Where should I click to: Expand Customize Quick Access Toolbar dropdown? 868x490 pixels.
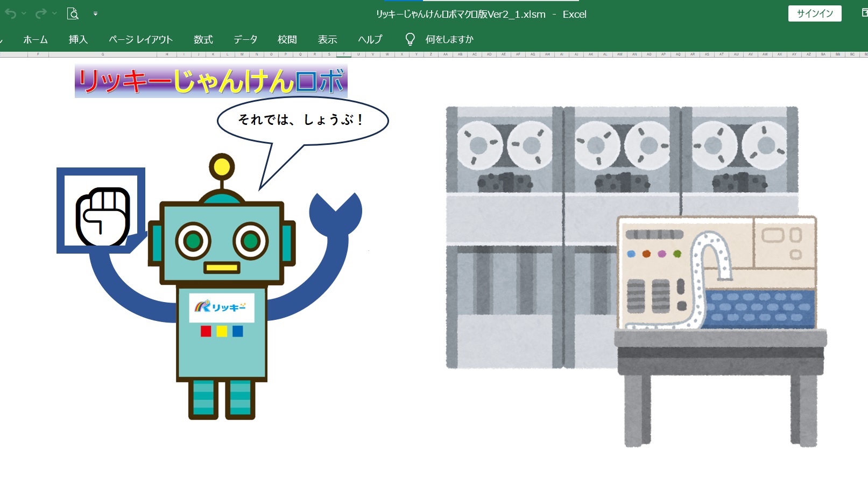click(x=95, y=14)
